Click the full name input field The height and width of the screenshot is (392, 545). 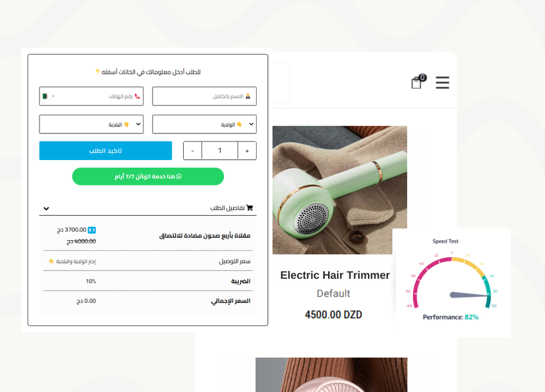204,96
